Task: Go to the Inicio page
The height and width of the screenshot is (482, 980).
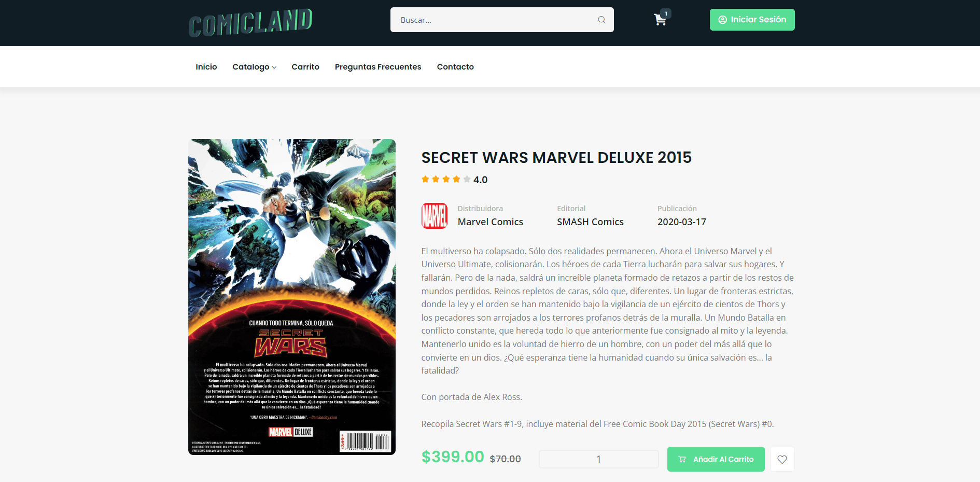Action: pos(206,67)
